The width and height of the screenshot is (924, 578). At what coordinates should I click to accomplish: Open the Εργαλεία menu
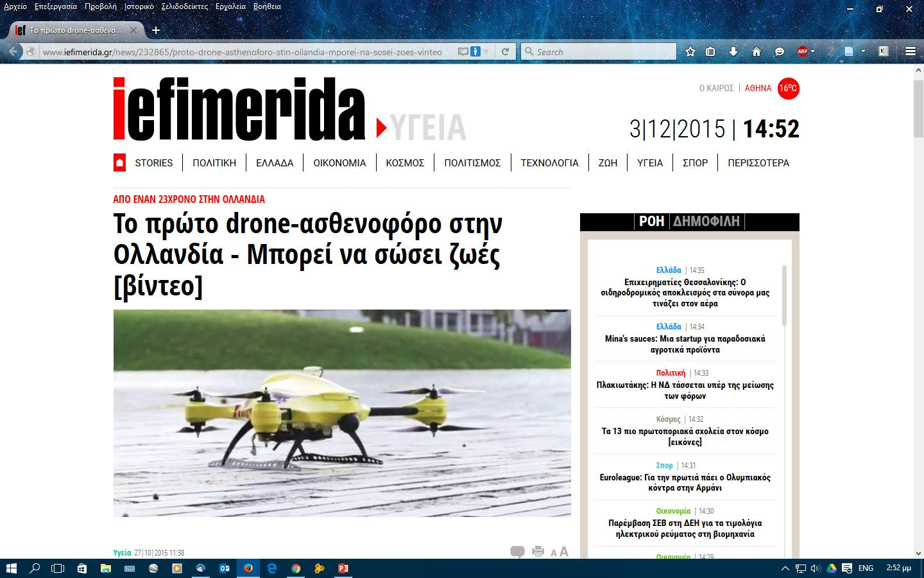coord(230,6)
